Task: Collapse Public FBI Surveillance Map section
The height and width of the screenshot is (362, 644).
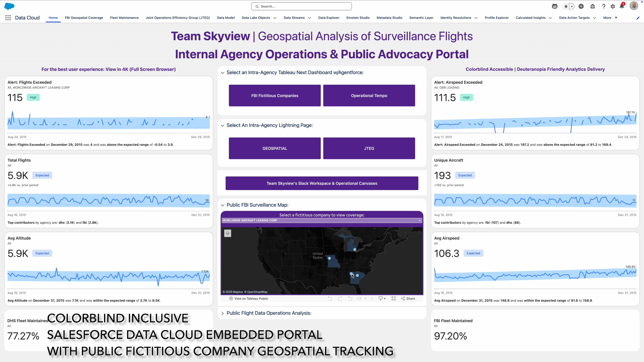Action: [223, 205]
